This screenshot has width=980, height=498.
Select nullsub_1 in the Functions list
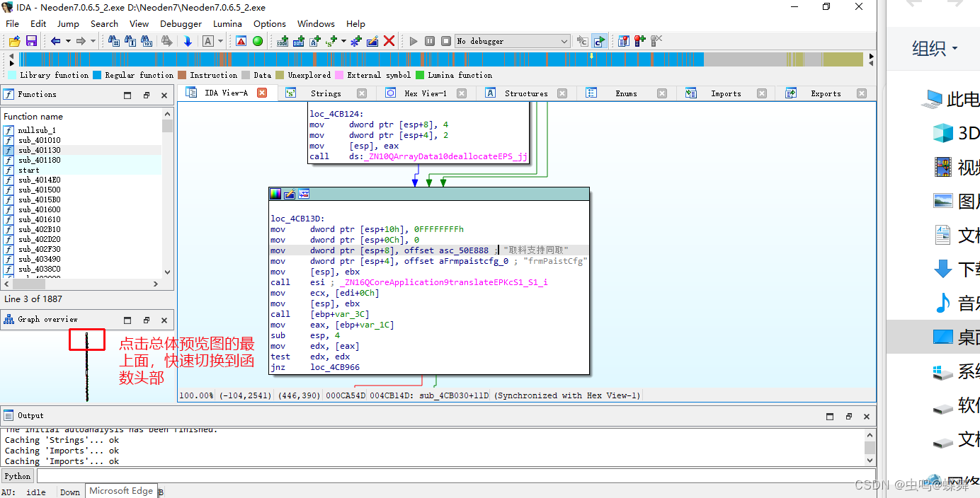pyautogui.click(x=82, y=130)
